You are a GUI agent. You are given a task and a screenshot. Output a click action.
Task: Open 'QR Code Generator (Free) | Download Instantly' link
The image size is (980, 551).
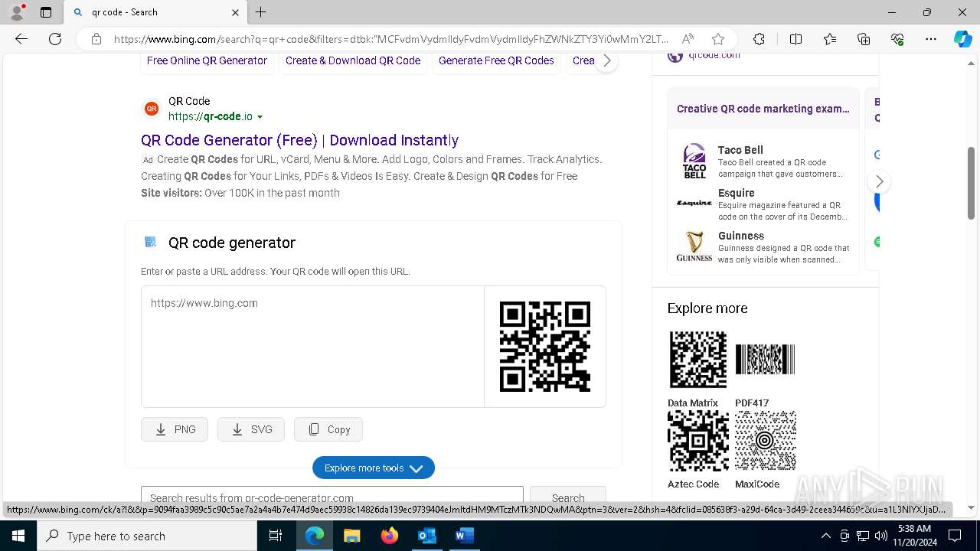(299, 140)
